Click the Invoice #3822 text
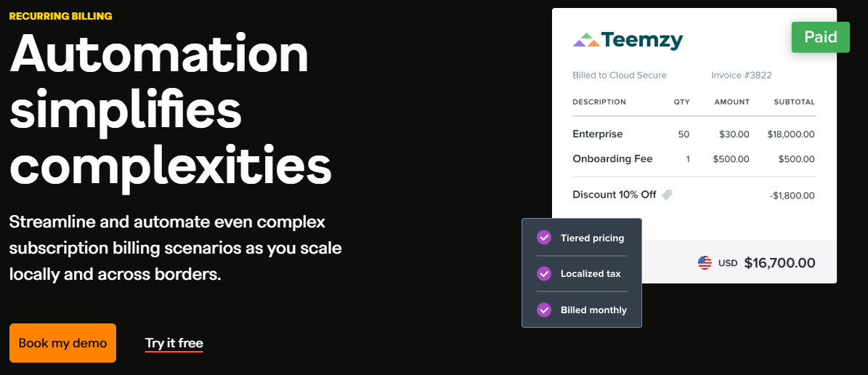Viewport: 868px width, 375px height. click(x=742, y=76)
